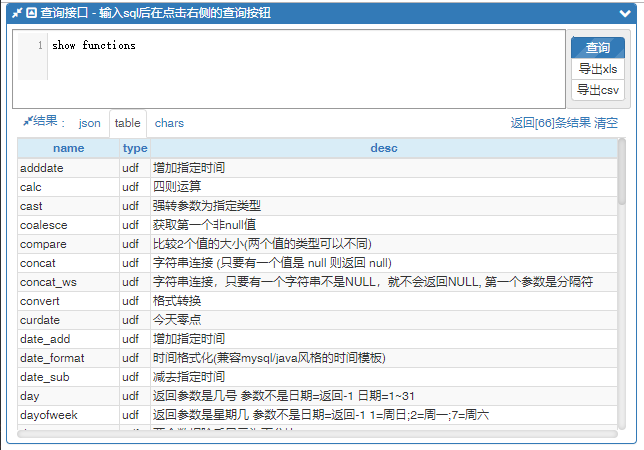Screen dimensions: 644x450
Task: Click the 查询 button to run SQL
Action: [598, 48]
